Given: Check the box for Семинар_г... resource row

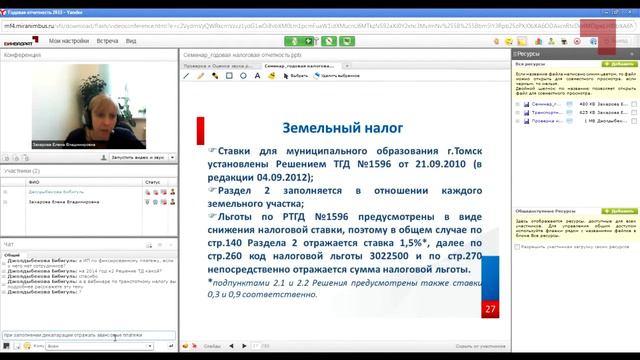Looking at the screenshot, I should pyautogui.click(x=634, y=104).
